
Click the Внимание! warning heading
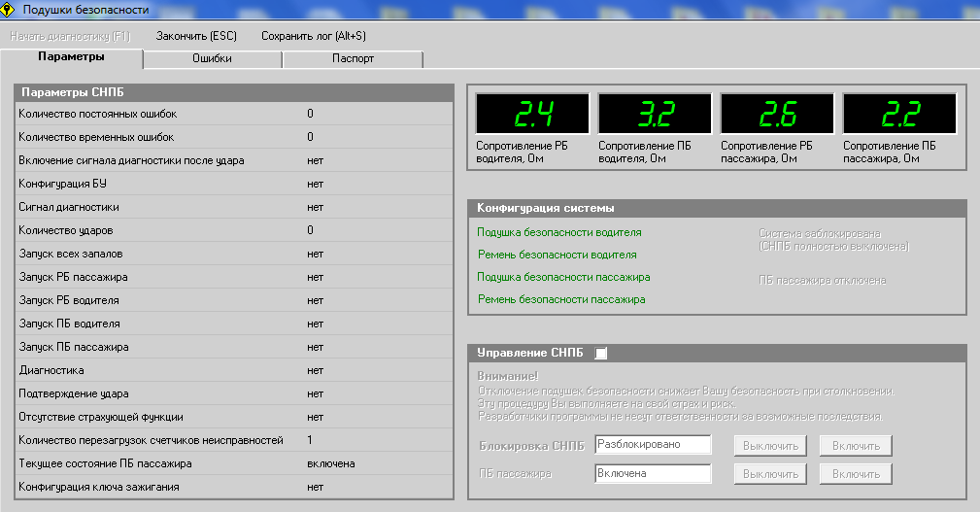tap(508, 376)
